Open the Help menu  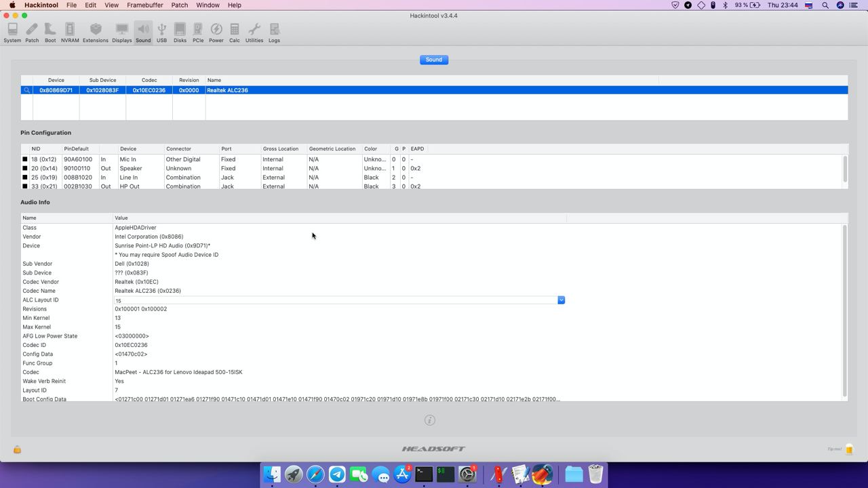[x=234, y=5]
